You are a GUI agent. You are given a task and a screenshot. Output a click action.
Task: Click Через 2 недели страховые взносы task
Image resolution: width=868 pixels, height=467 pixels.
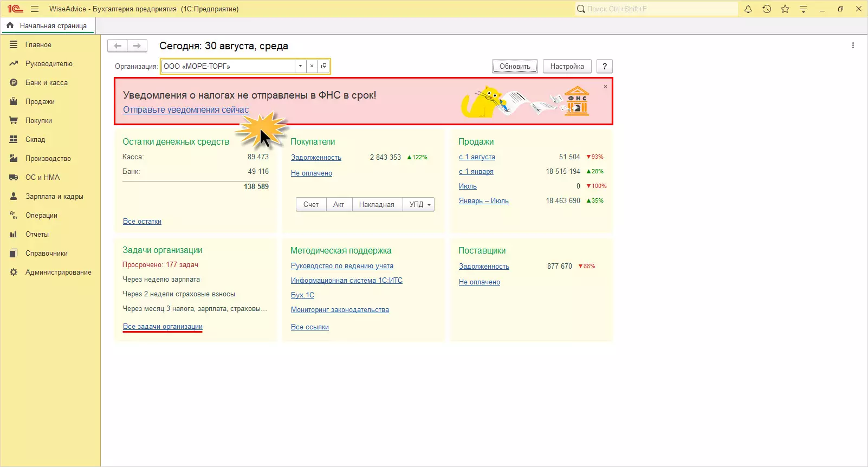pyautogui.click(x=179, y=294)
